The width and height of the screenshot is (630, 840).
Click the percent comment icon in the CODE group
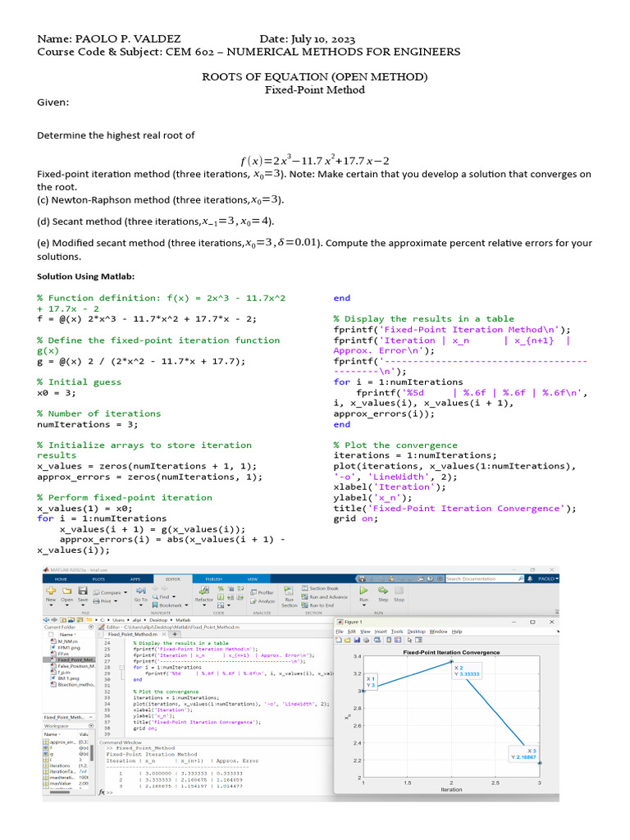(221, 588)
